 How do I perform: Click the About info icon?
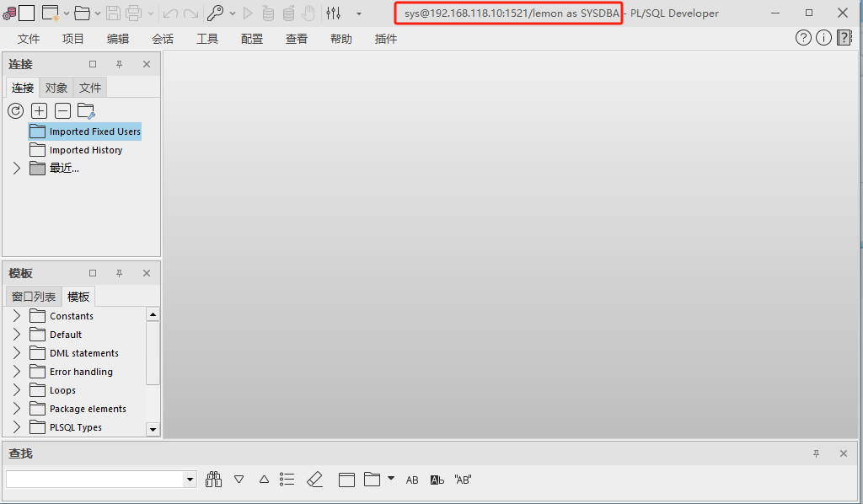[824, 37]
